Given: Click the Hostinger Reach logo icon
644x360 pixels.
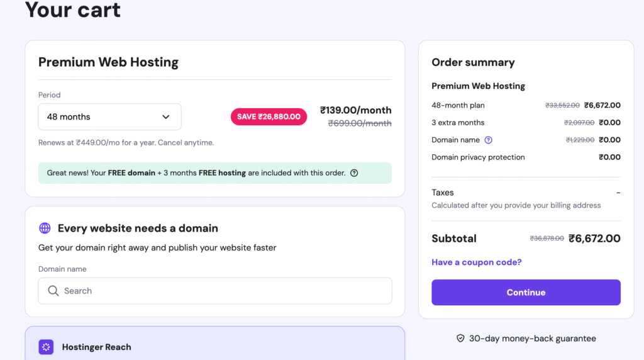Looking at the screenshot, I should [46, 347].
